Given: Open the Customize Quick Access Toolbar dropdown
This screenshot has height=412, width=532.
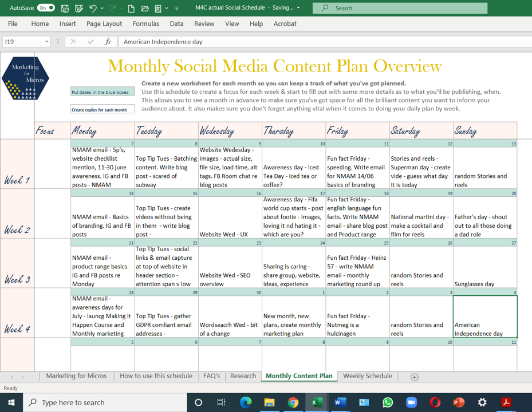Looking at the screenshot, I should (177, 8).
